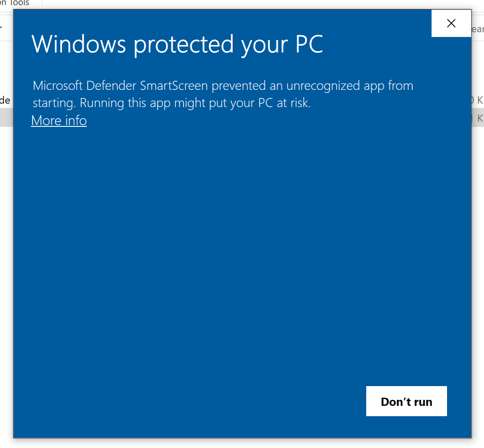
Task: Click the word 'PC' in the dialog title
Action: point(308,44)
